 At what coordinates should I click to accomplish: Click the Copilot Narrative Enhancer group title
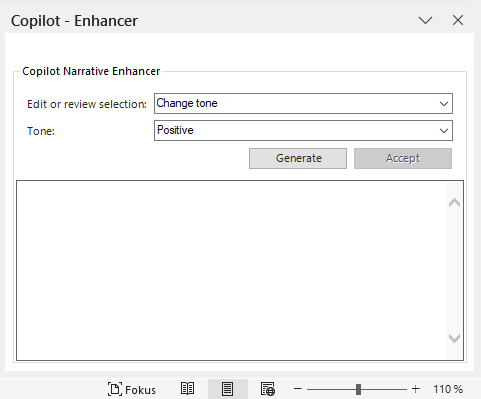91,71
